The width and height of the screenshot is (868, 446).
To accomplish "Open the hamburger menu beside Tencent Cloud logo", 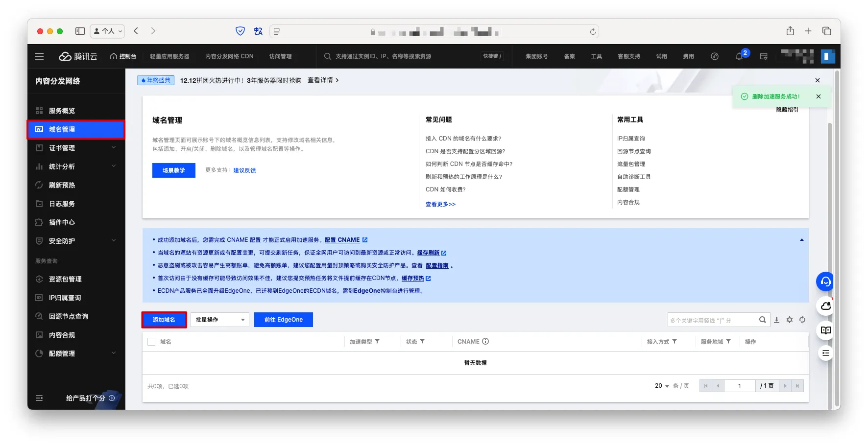I will 39,56.
